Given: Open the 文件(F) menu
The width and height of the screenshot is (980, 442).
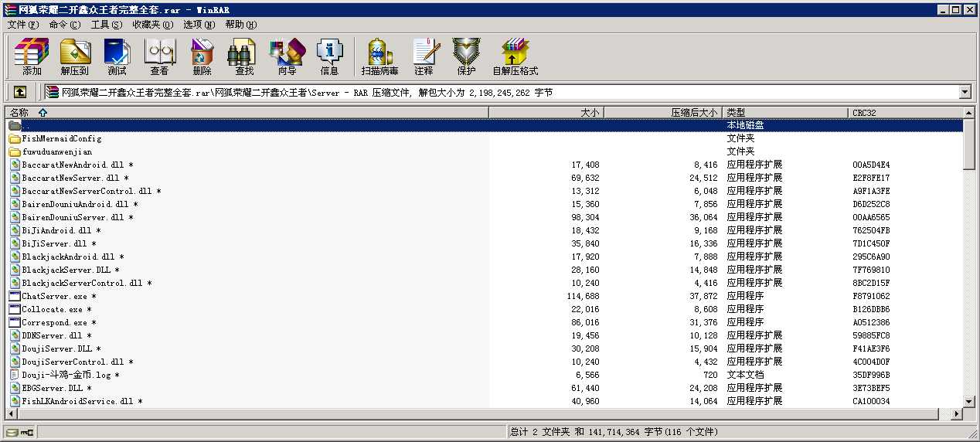Looking at the screenshot, I should [23, 25].
